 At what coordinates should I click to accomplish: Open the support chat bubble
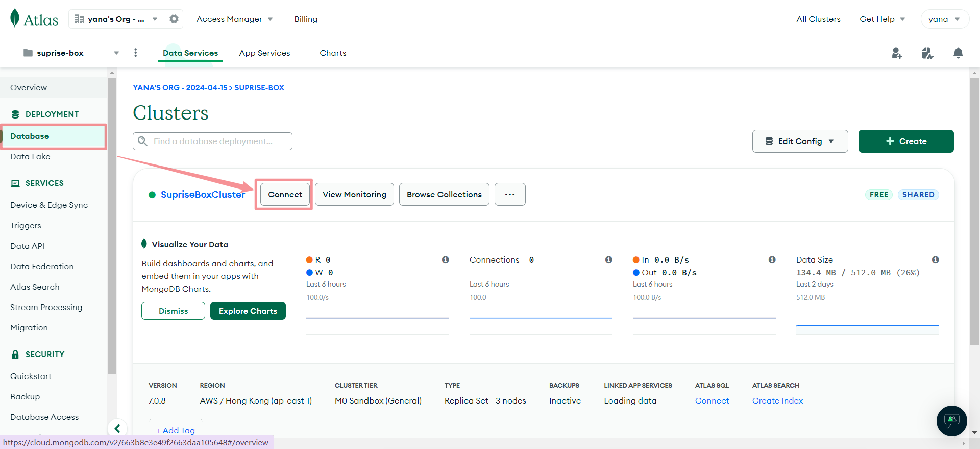pos(952,421)
